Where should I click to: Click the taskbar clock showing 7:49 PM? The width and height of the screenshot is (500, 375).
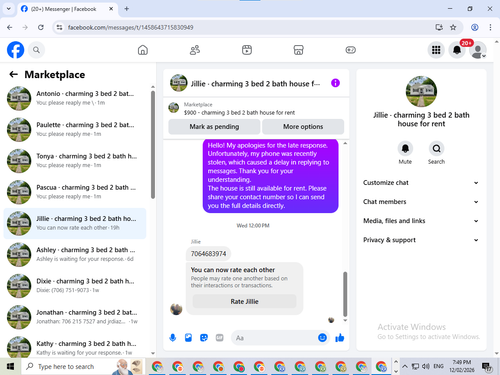point(462,366)
